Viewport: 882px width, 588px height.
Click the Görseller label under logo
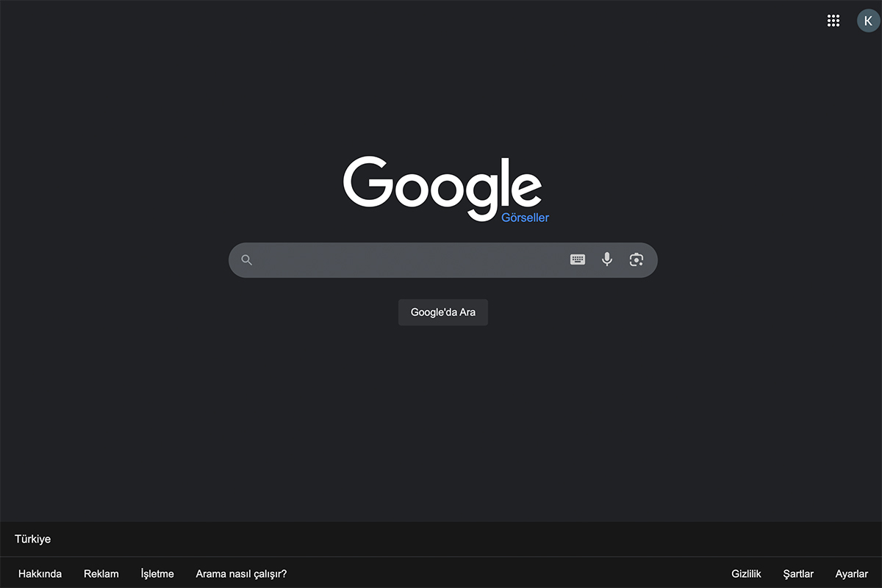pyautogui.click(x=525, y=218)
